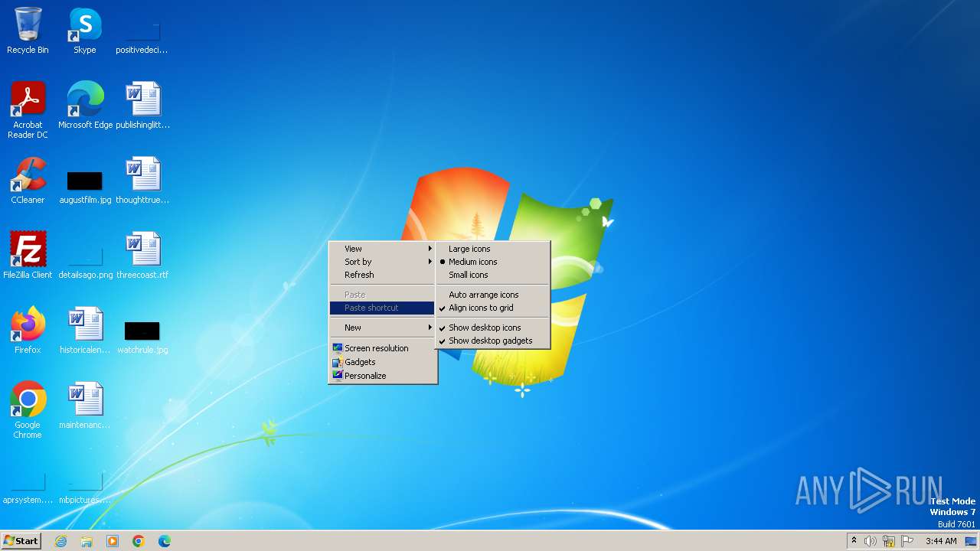Click the highlighted Paste shortcut entry

click(382, 308)
